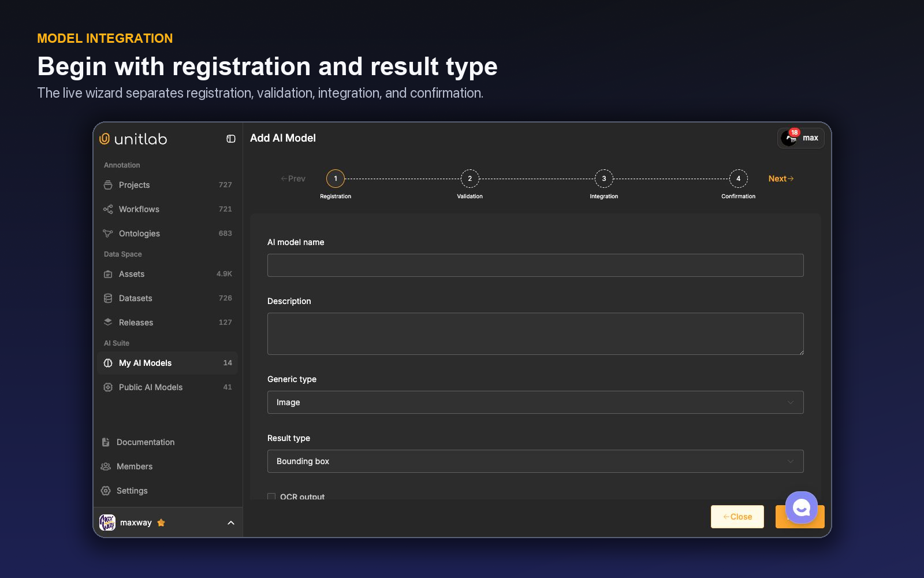Open Releases in the sidebar
The width and height of the screenshot is (924, 578).
pyautogui.click(x=167, y=323)
